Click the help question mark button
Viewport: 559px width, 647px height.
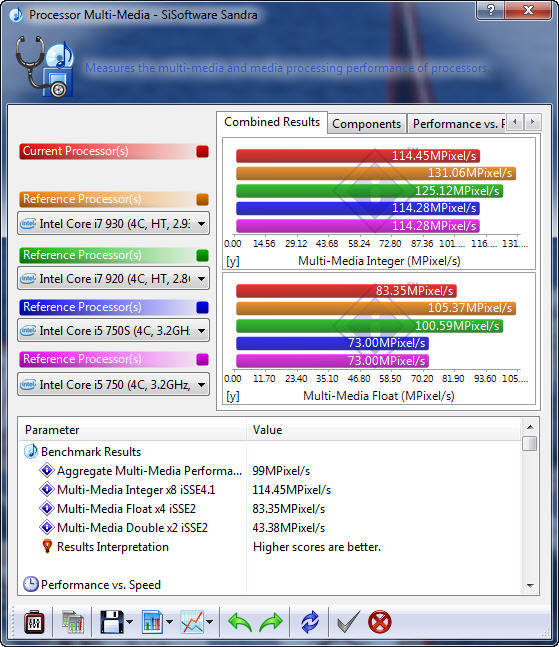coord(490,9)
